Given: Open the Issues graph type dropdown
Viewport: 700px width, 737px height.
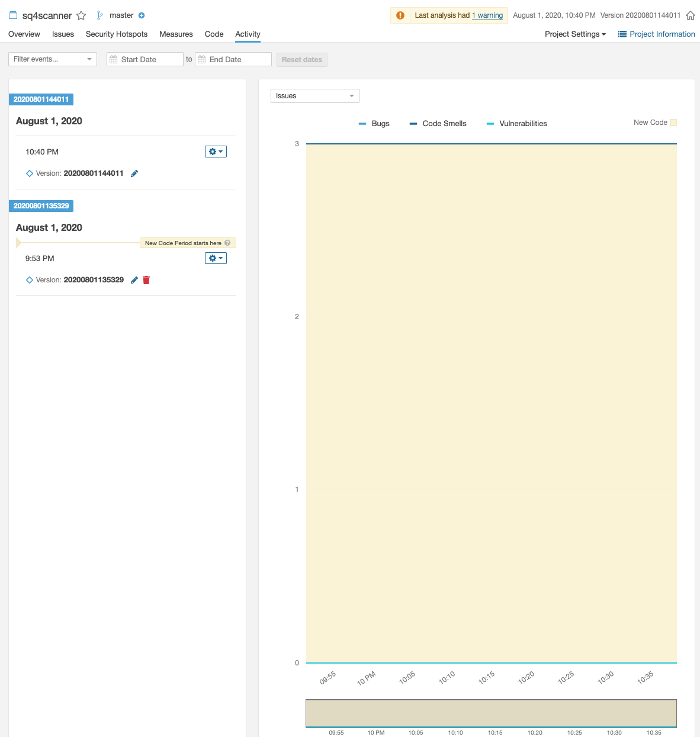Looking at the screenshot, I should (314, 96).
